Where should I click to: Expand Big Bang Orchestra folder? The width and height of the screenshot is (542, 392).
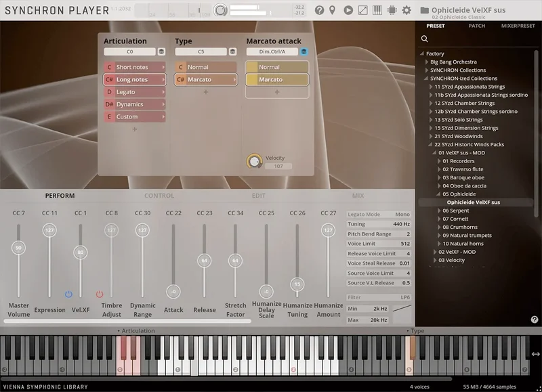427,62
